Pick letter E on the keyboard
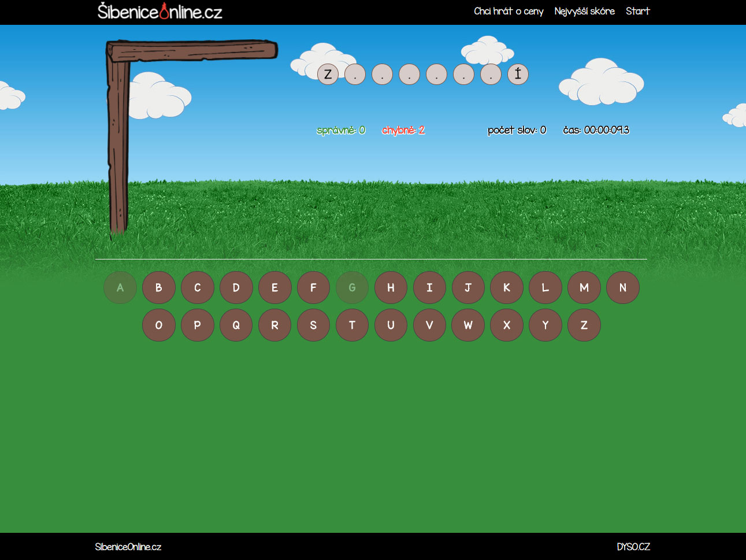This screenshot has width=746, height=560. click(275, 287)
